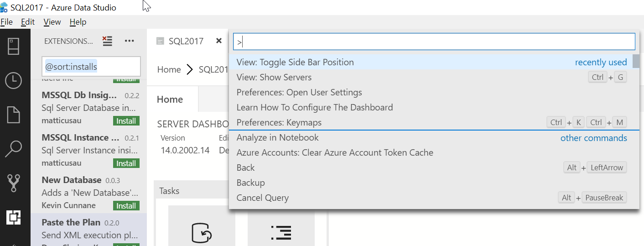Select the Extensions icon in activity bar

click(x=14, y=217)
